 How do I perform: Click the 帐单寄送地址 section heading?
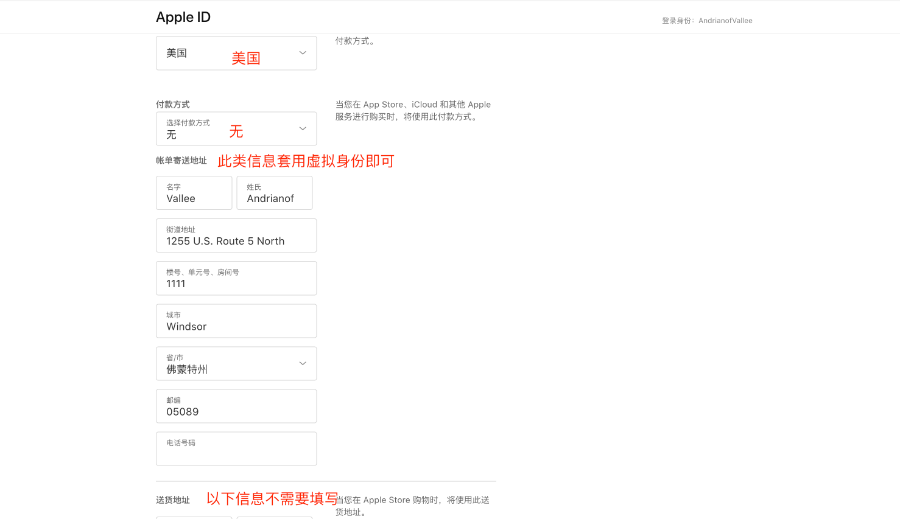[181, 160]
